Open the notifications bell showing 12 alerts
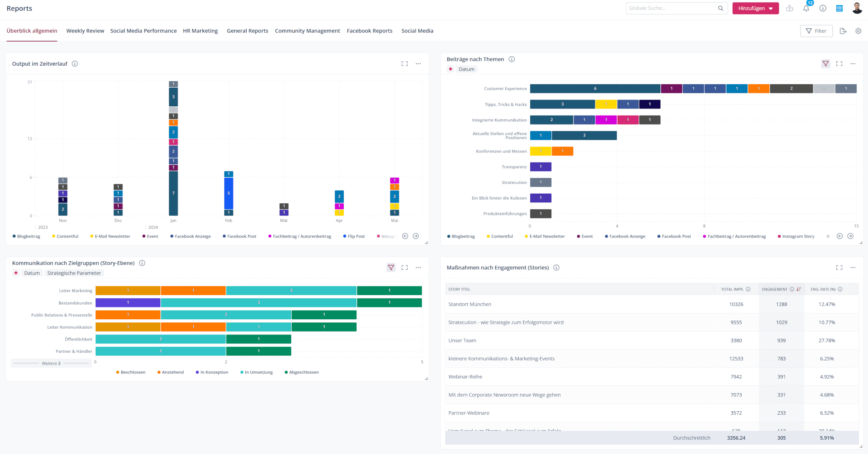This screenshot has height=454, width=868. click(x=806, y=8)
